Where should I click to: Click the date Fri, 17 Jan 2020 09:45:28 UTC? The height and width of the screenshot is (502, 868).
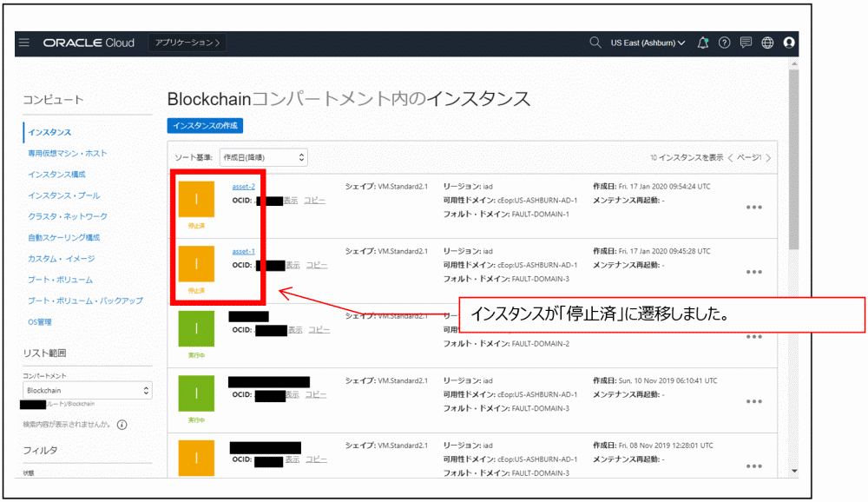coord(664,252)
